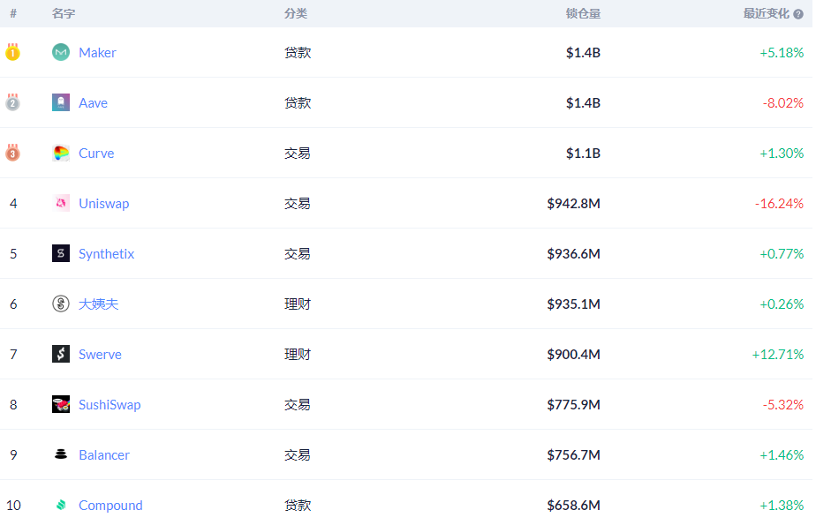Sort by the 锁仓量 column header
The image size is (830, 524).
point(583,14)
